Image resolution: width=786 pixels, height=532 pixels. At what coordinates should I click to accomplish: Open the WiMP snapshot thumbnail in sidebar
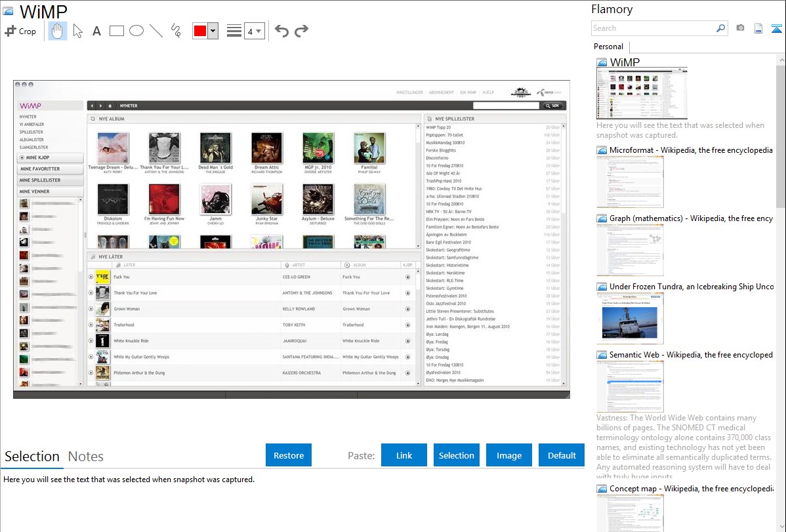pos(642,93)
